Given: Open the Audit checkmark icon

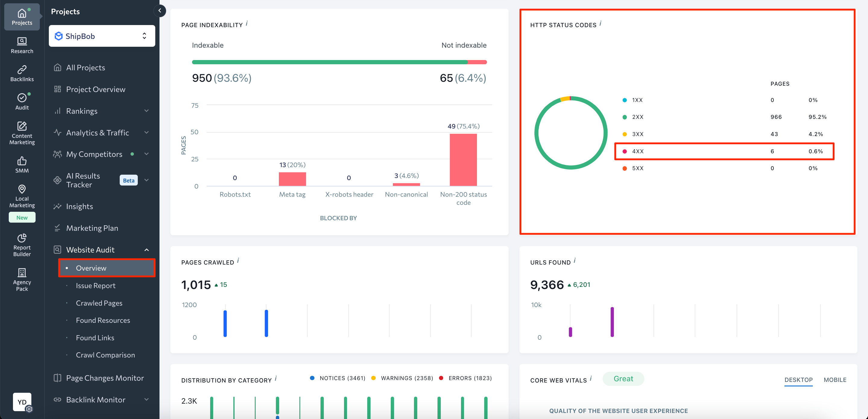Looking at the screenshot, I should (22, 98).
